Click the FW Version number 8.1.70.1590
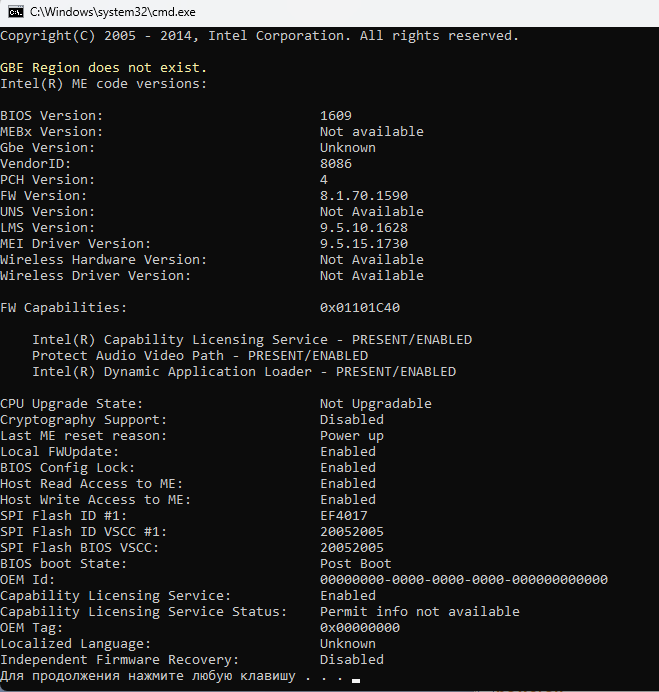The image size is (659, 692). [364, 195]
